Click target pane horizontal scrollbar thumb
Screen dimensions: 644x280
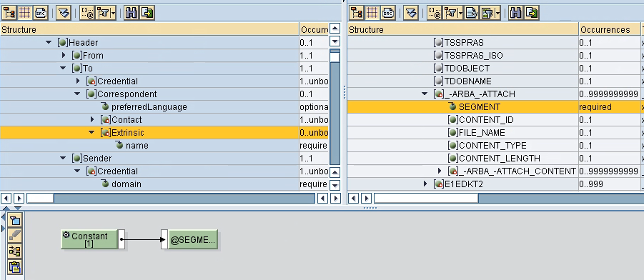425,199
